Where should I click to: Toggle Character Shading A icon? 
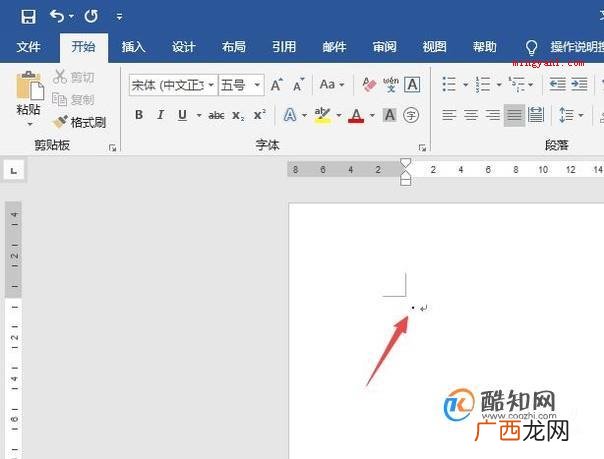click(x=390, y=115)
